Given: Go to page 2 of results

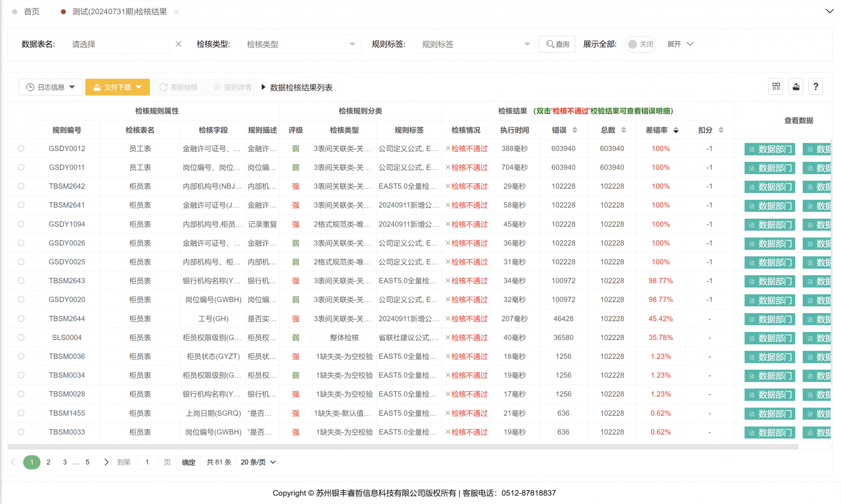Looking at the screenshot, I should pyautogui.click(x=48, y=462).
